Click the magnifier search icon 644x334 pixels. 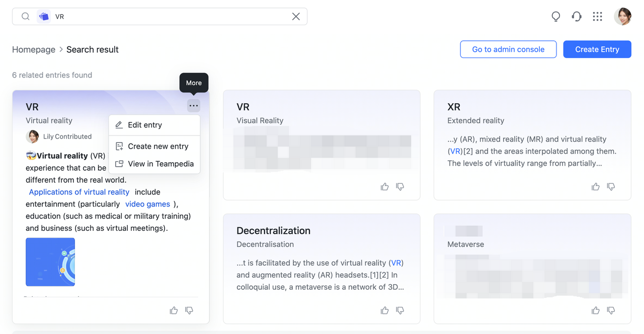(x=25, y=17)
